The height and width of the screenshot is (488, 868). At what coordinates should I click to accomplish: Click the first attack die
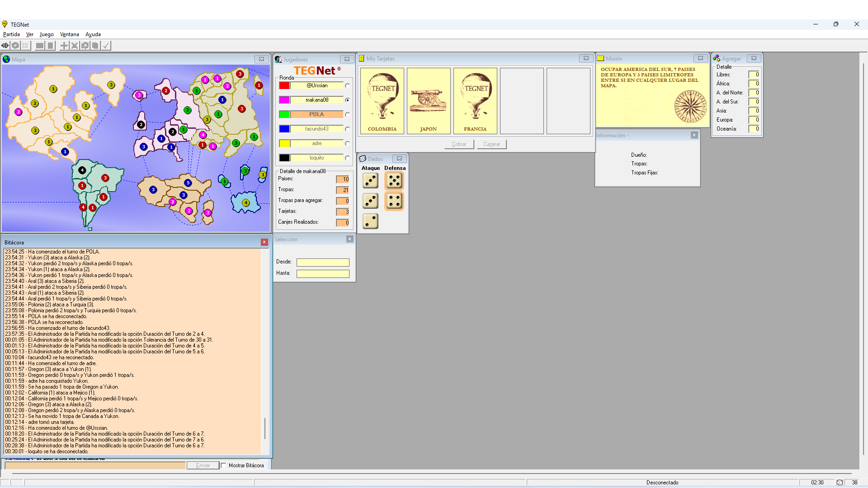tap(370, 181)
